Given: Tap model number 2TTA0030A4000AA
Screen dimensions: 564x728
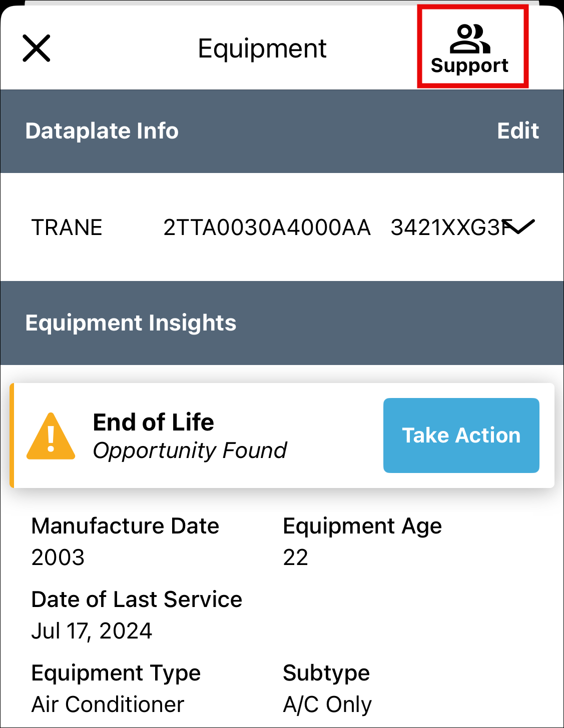Looking at the screenshot, I should 267,227.
